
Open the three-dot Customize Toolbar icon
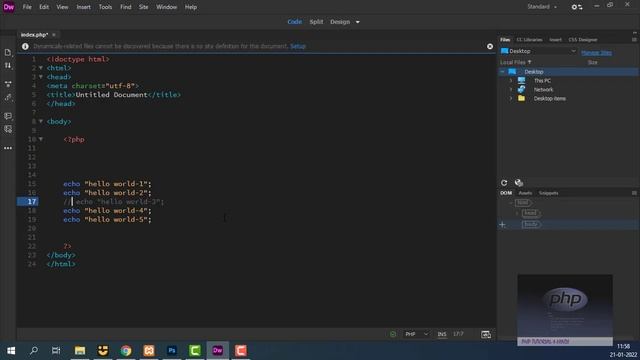pyautogui.click(x=8, y=148)
